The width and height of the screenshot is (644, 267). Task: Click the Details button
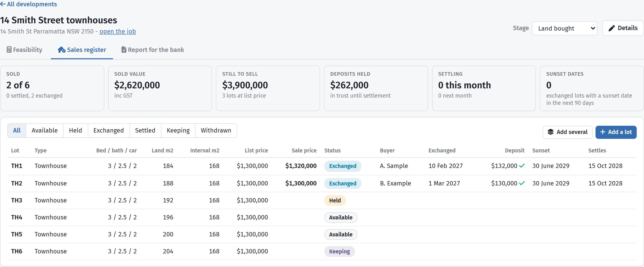623,28
